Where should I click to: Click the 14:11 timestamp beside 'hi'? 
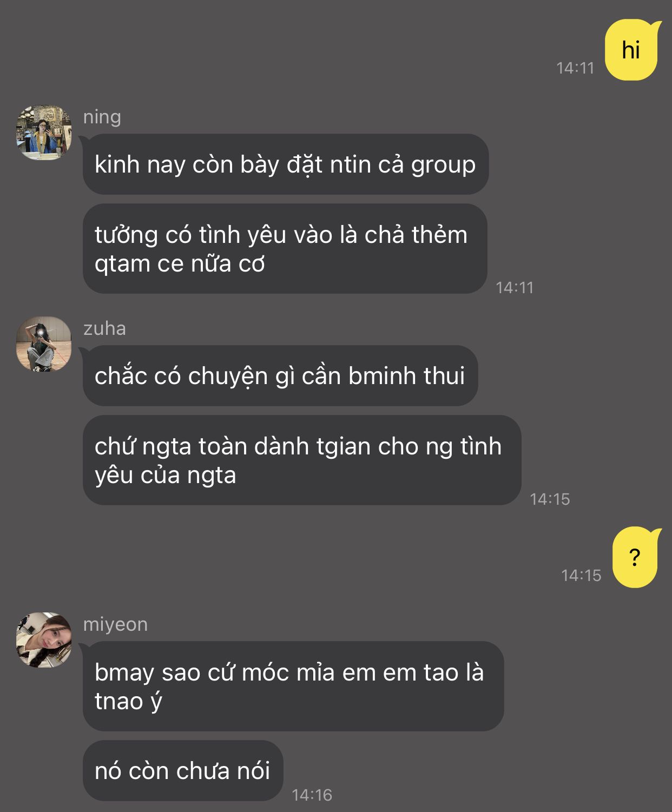(575, 68)
